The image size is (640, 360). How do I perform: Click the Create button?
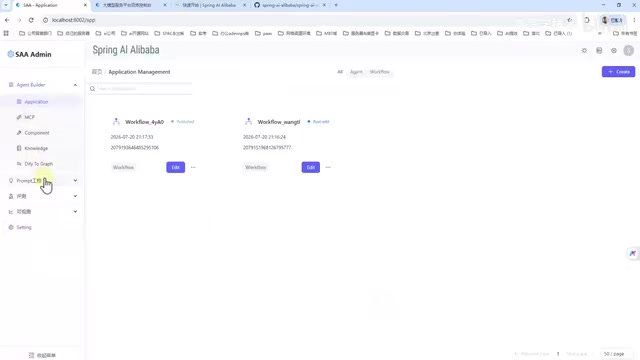618,71
